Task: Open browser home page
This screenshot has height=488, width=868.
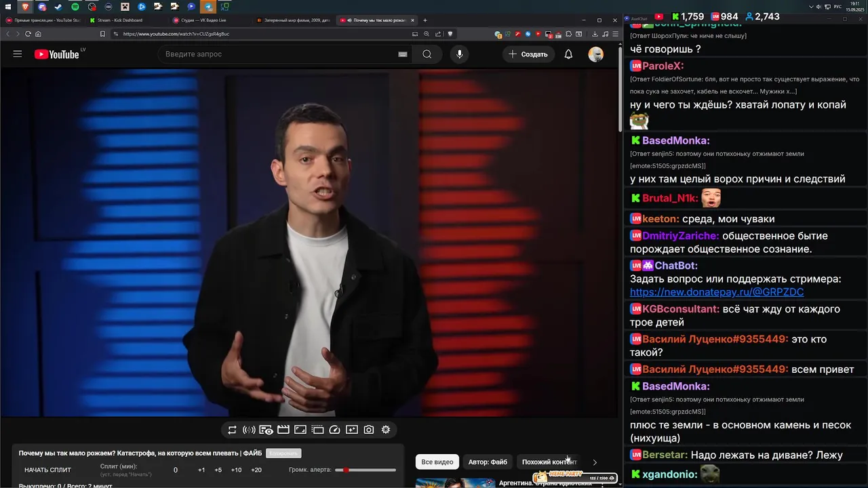Action: [x=38, y=34]
